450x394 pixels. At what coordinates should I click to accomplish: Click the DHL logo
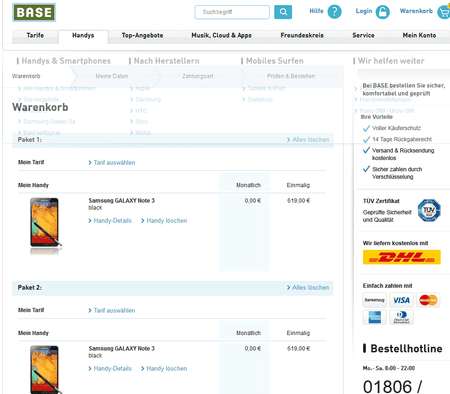[x=402, y=257]
